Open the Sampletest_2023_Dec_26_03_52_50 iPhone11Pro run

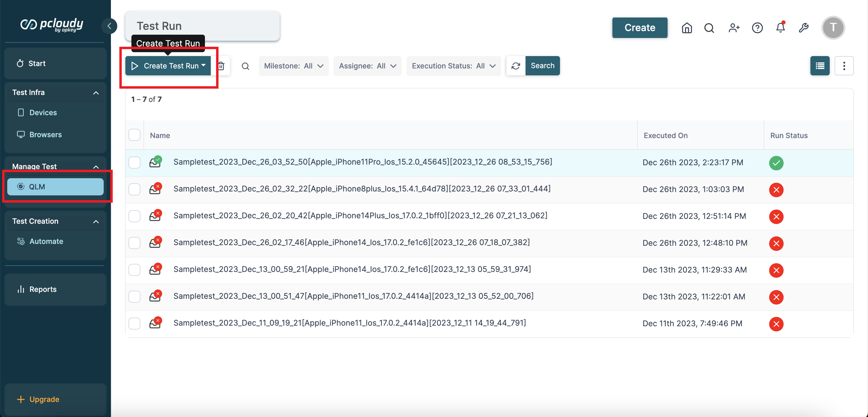(363, 162)
